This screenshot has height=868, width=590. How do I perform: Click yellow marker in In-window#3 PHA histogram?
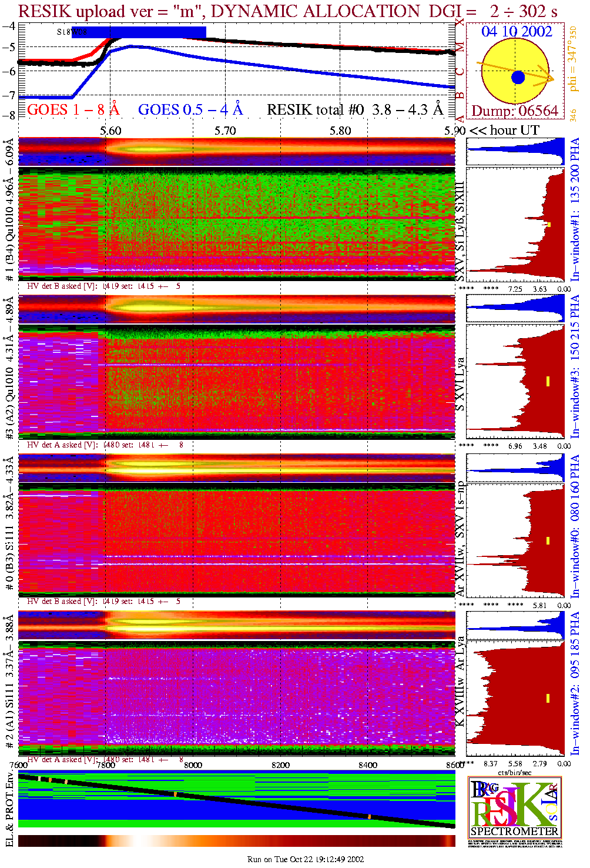click(548, 381)
